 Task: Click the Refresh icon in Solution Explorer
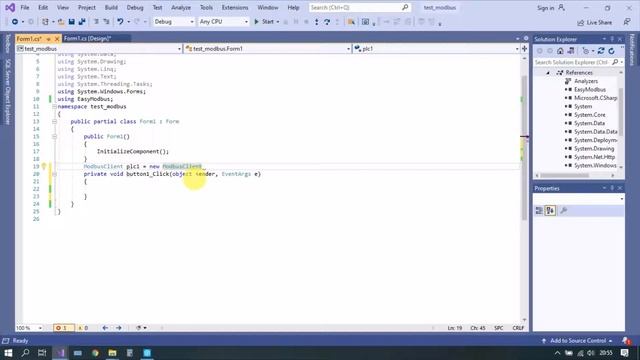(611, 51)
